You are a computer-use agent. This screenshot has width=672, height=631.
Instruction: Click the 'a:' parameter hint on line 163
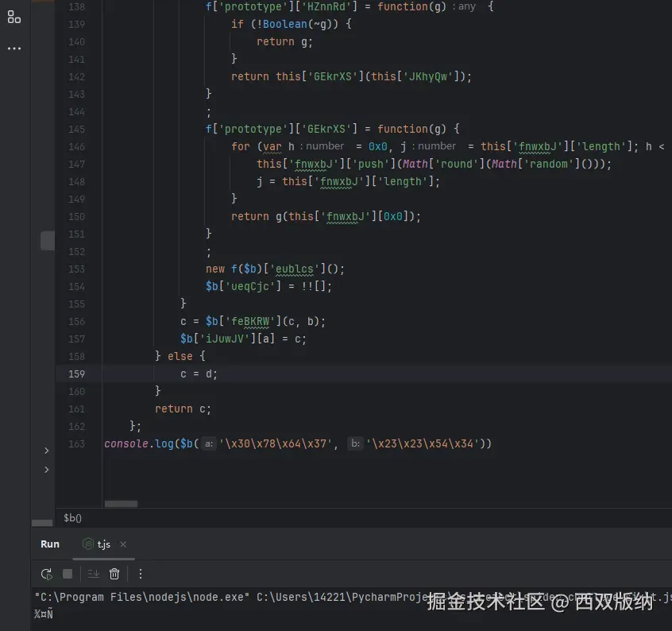pos(208,443)
